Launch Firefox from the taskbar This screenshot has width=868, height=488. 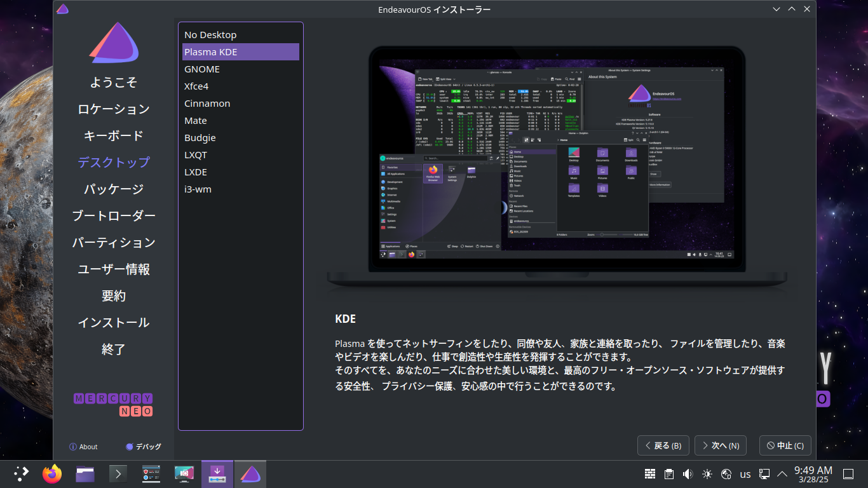52,473
